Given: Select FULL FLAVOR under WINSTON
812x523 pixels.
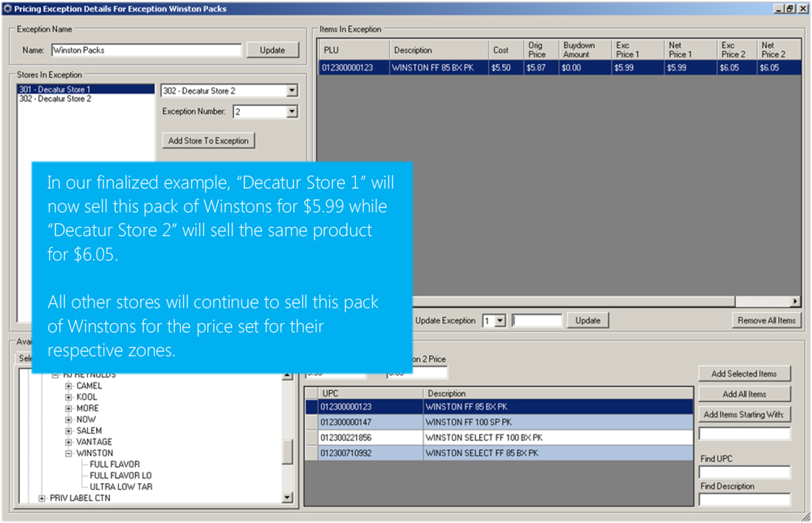Looking at the screenshot, I should [x=114, y=465].
